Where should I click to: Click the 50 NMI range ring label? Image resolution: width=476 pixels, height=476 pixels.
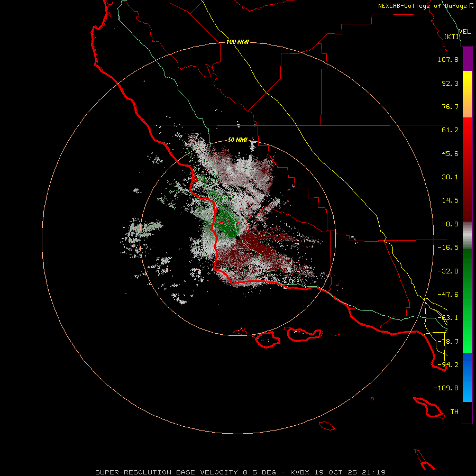[x=237, y=140]
